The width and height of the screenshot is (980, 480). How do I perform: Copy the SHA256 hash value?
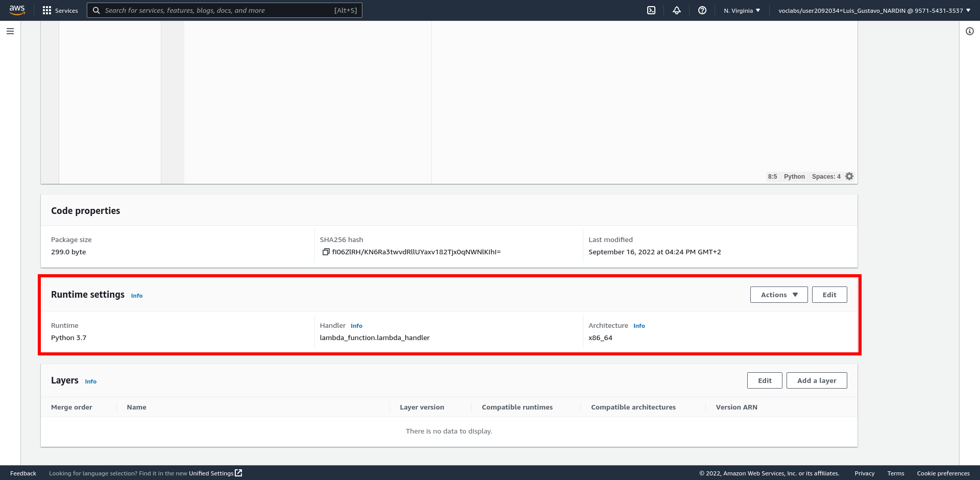point(326,252)
